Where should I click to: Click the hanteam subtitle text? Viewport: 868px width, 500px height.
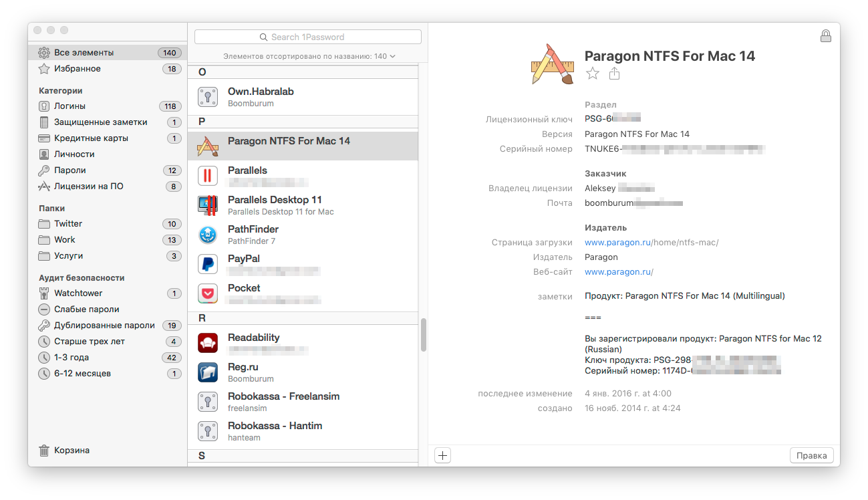(244, 438)
